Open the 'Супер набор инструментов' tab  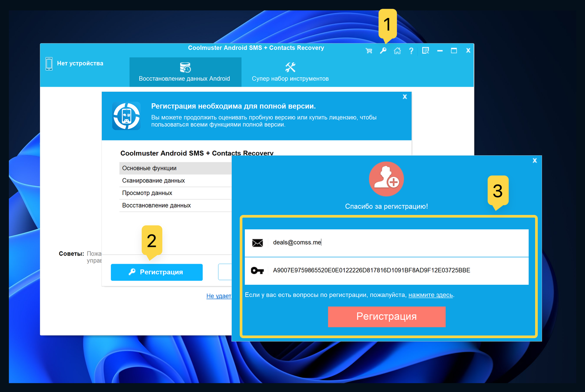290,72
